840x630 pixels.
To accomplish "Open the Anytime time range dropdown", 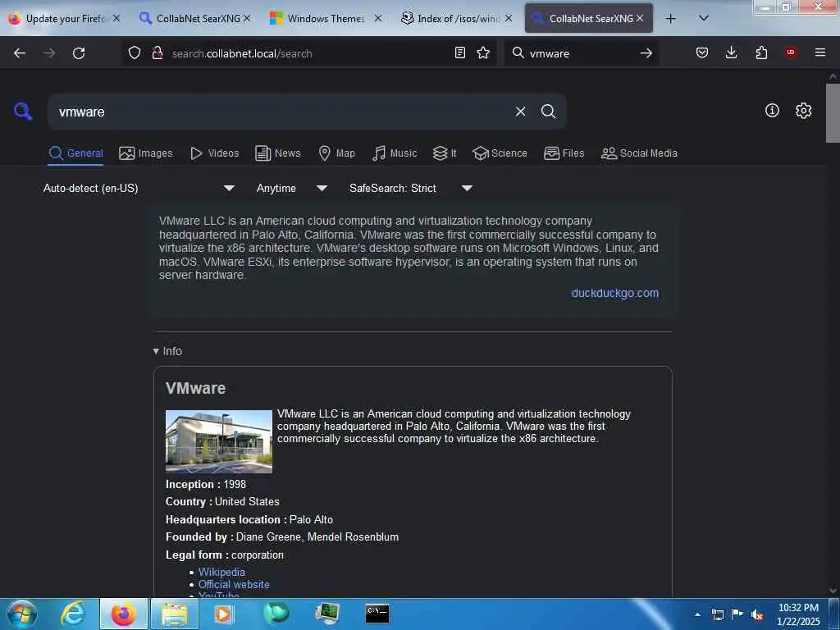I will (x=291, y=188).
